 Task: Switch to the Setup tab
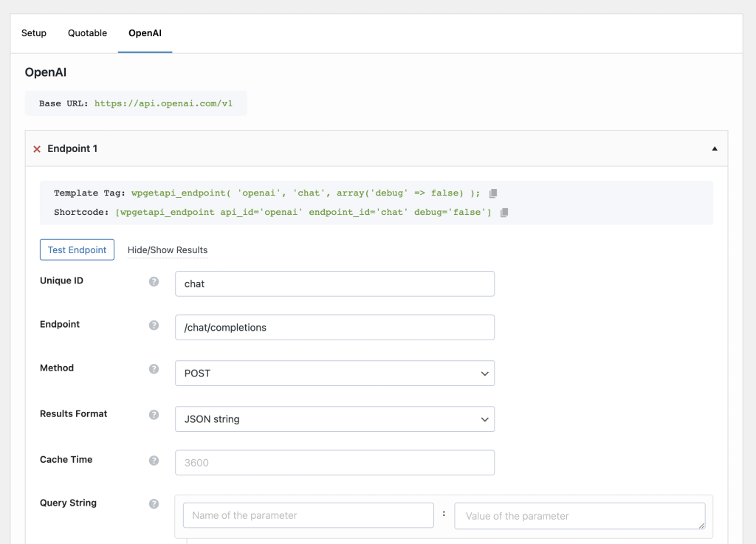pyautogui.click(x=33, y=32)
